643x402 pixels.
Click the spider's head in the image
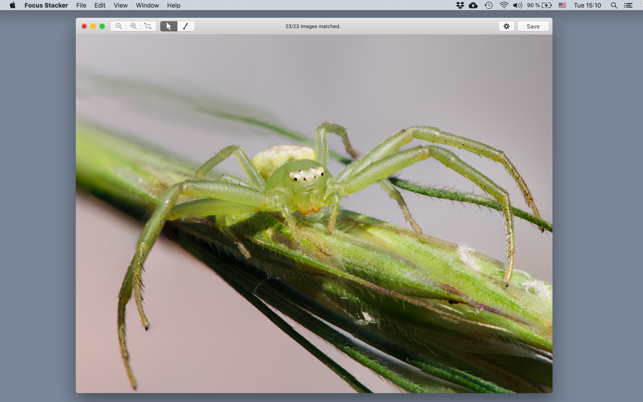click(305, 176)
